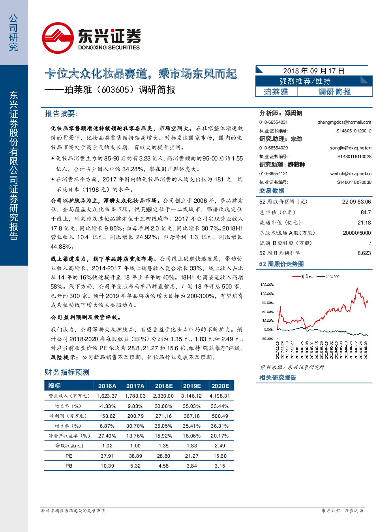The height and width of the screenshot is (532, 392).
Task: Click the email zhengmgdxs@hotmail.com
Action: pos(345,122)
